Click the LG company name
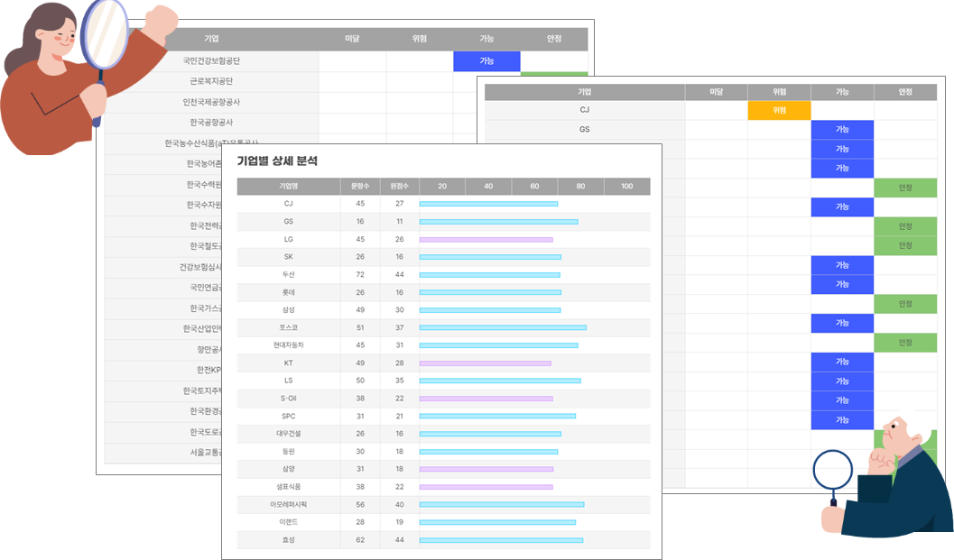 [x=289, y=239]
